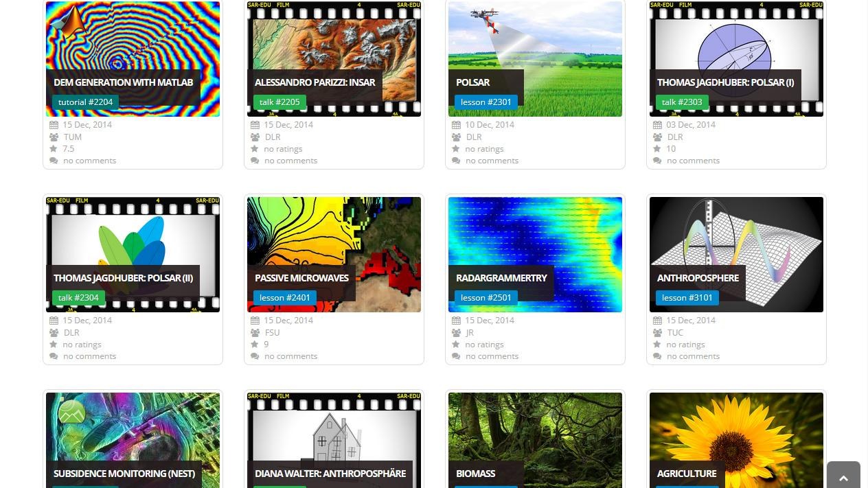868x488 pixels.
Task: Click group icon beside FSU institution
Action: tap(255, 333)
